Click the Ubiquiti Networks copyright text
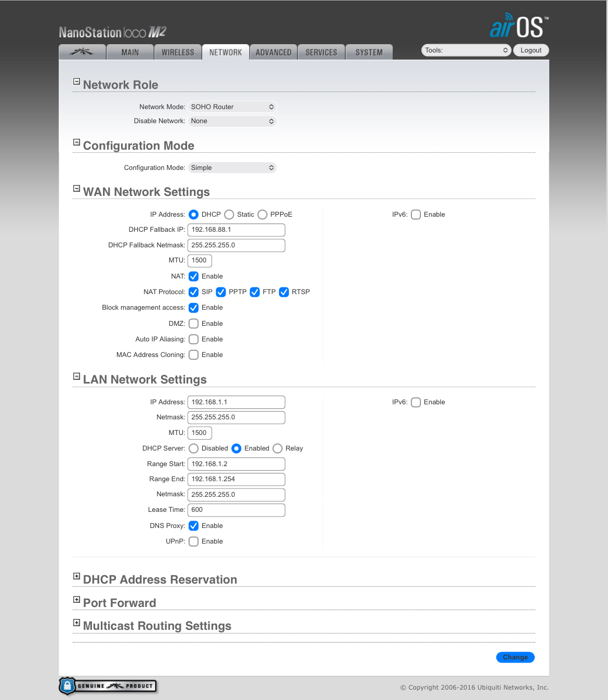Image resolution: width=608 pixels, height=700 pixels. tap(474, 688)
